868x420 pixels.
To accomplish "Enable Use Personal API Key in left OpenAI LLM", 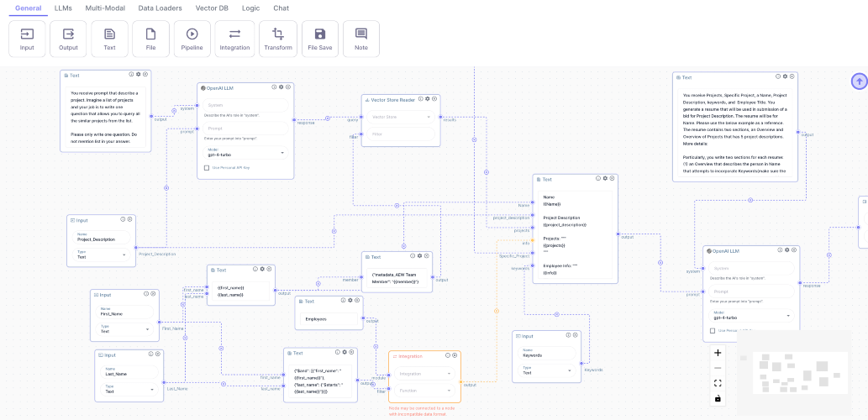I will coord(207,168).
